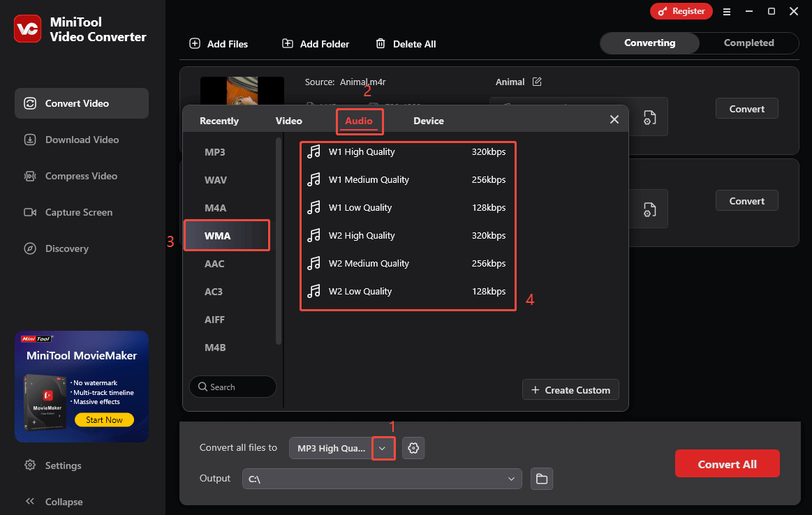Open Convert Video in the sidebar

coord(82,103)
